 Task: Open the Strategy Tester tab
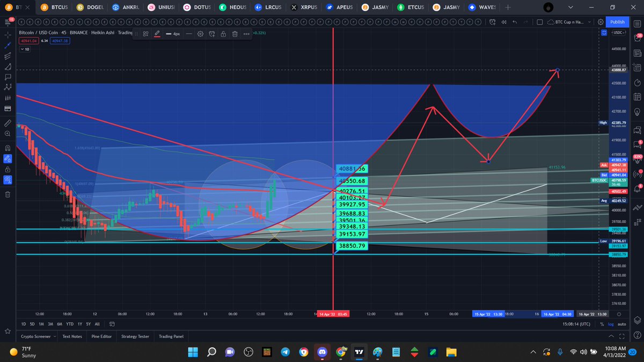point(135,336)
